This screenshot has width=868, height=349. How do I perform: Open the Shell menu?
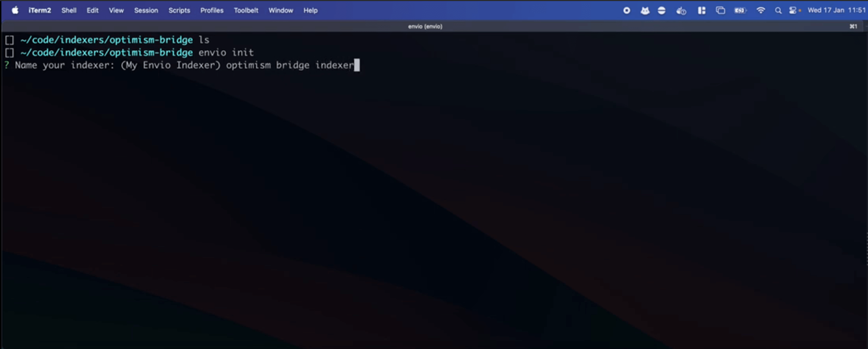tap(69, 10)
